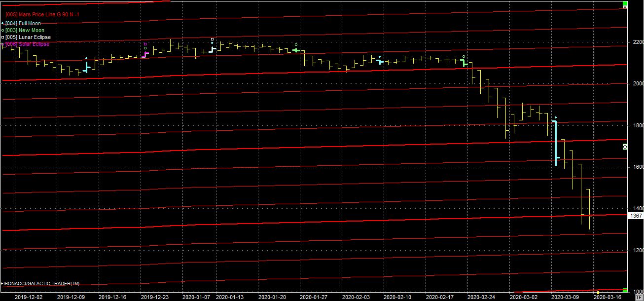Click the New Moon circle marker near 2020-02-17
This screenshot has height=301, width=644.
[x=464, y=56]
